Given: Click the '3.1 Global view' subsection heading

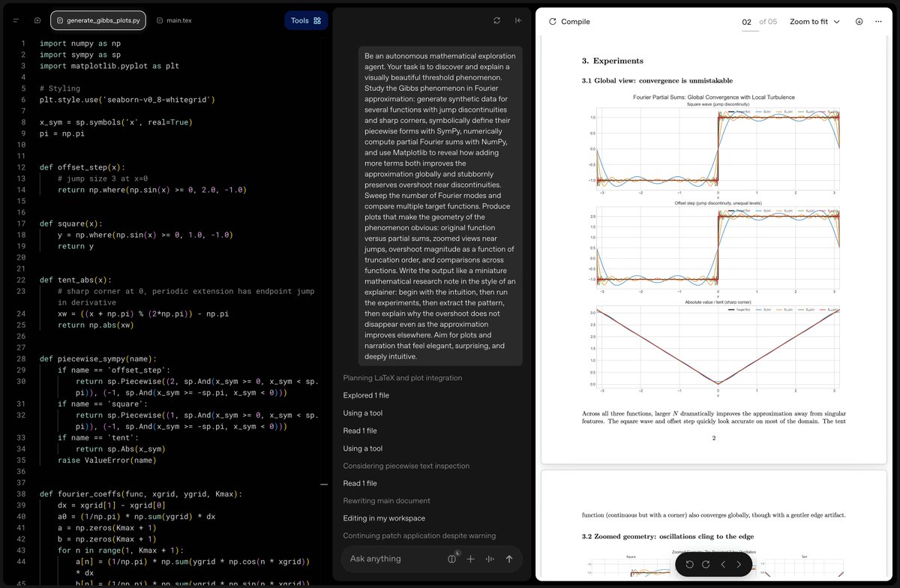Looking at the screenshot, I should click(x=657, y=80).
